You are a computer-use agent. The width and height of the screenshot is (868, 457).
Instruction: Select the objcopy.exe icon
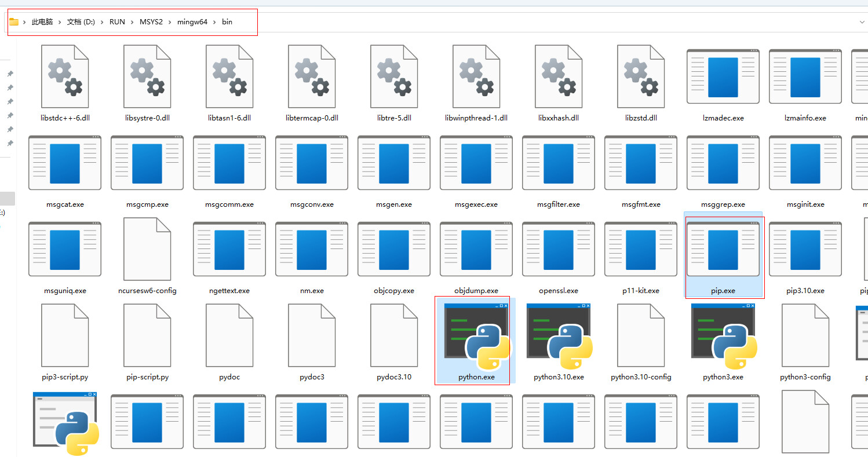click(394, 249)
